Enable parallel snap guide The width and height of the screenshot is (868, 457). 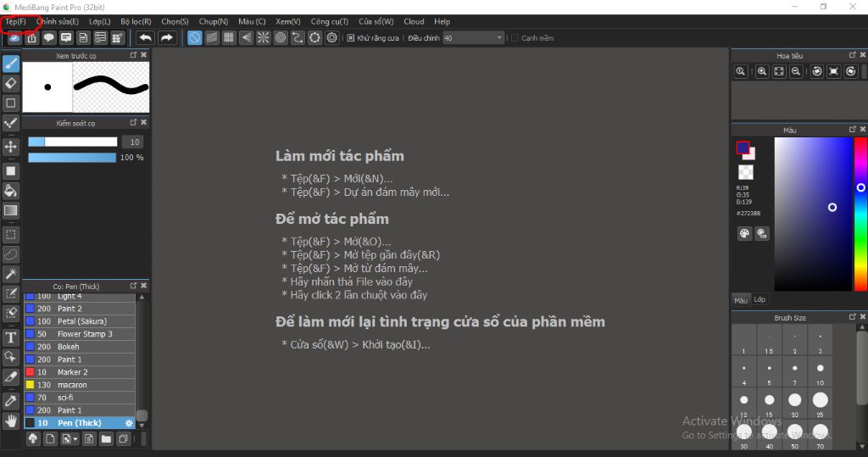[x=211, y=37]
